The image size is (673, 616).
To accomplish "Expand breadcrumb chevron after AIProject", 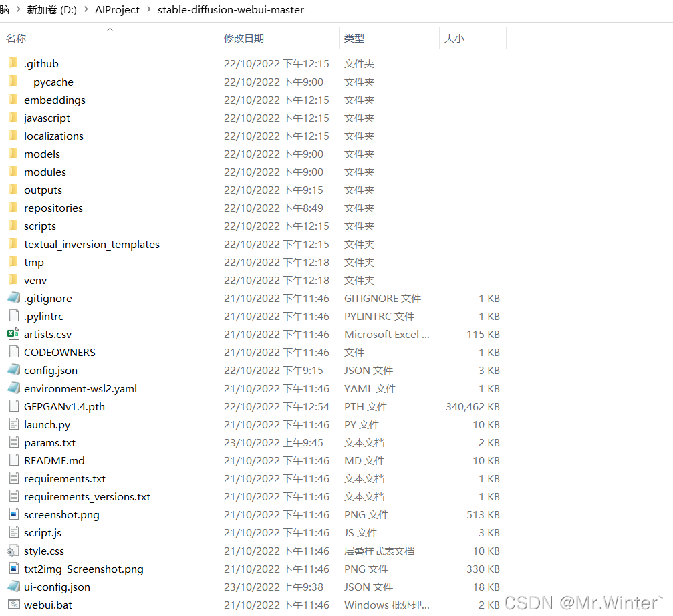I will 148,9.
